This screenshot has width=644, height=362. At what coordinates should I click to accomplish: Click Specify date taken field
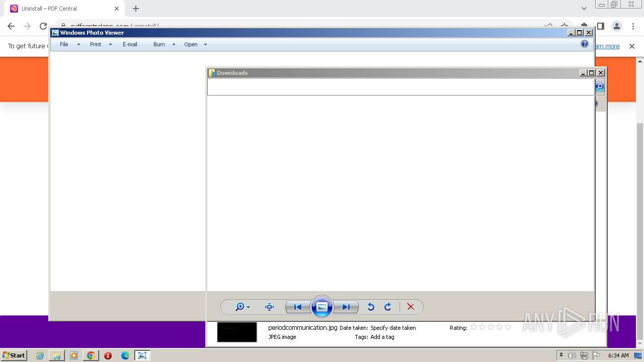tap(393, 328)
